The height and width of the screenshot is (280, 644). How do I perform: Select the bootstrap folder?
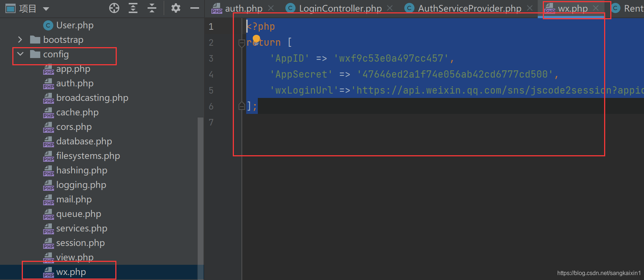(63, 40)
